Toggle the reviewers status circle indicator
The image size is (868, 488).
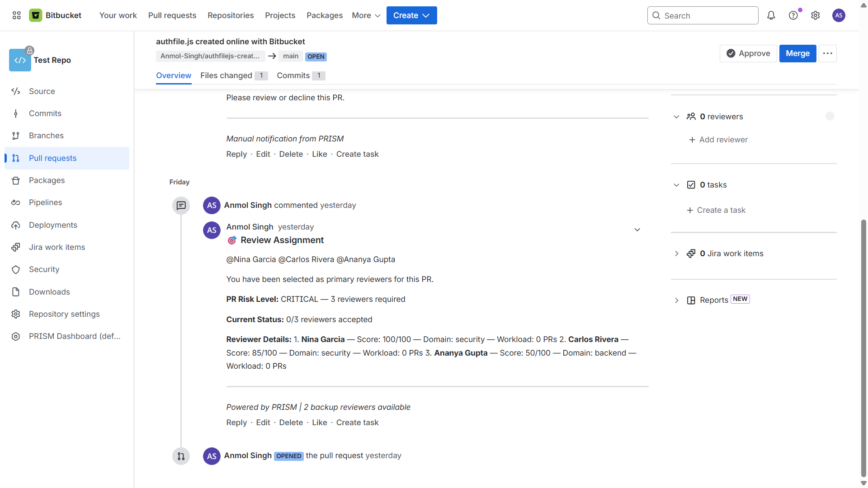pos(830,116)
